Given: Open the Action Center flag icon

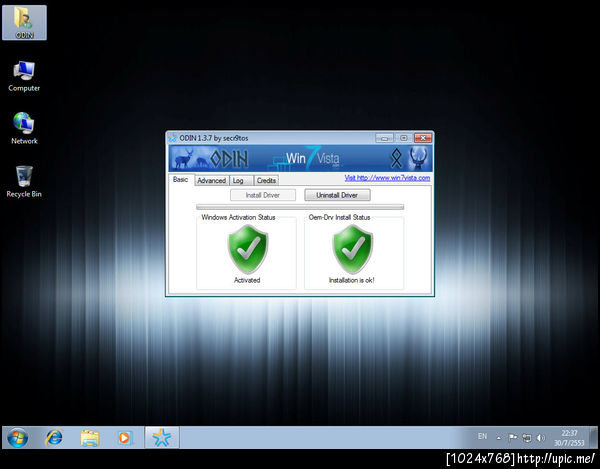Looking at the screenshot, I should 512,437.
